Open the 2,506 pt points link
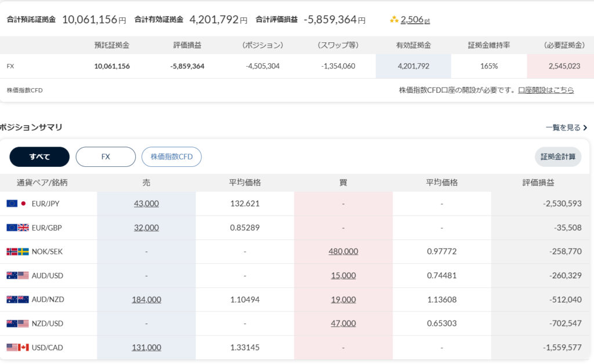594x364 pixels. coord(415,20)
